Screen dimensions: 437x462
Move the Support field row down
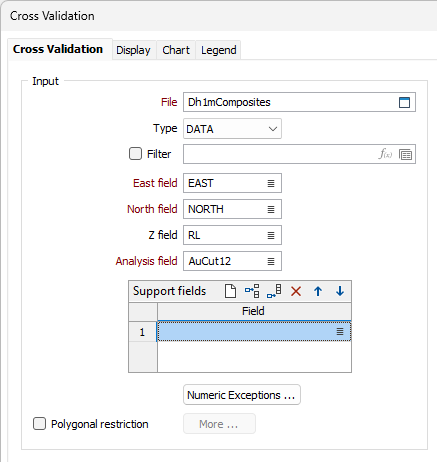[x=340, y=291]
